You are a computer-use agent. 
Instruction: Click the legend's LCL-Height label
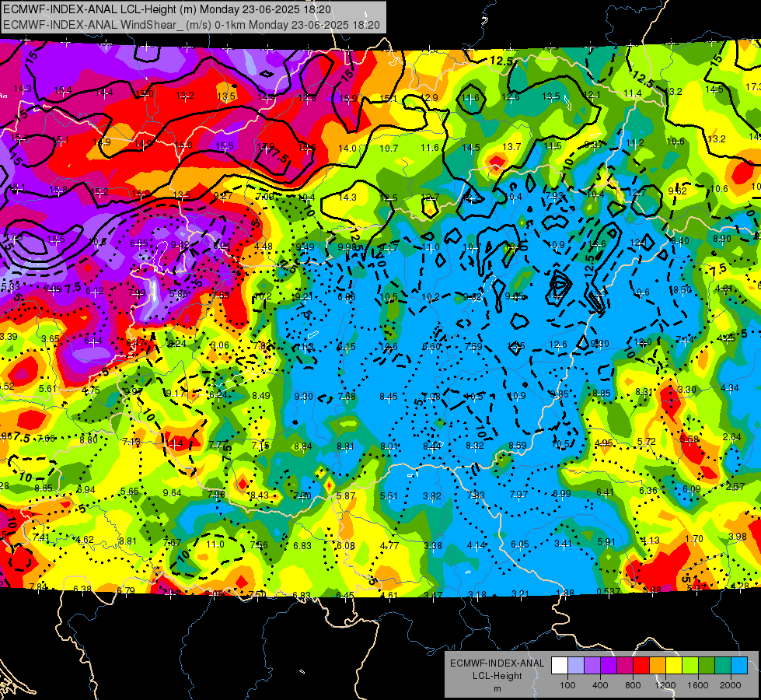click(x=497, y=676)
